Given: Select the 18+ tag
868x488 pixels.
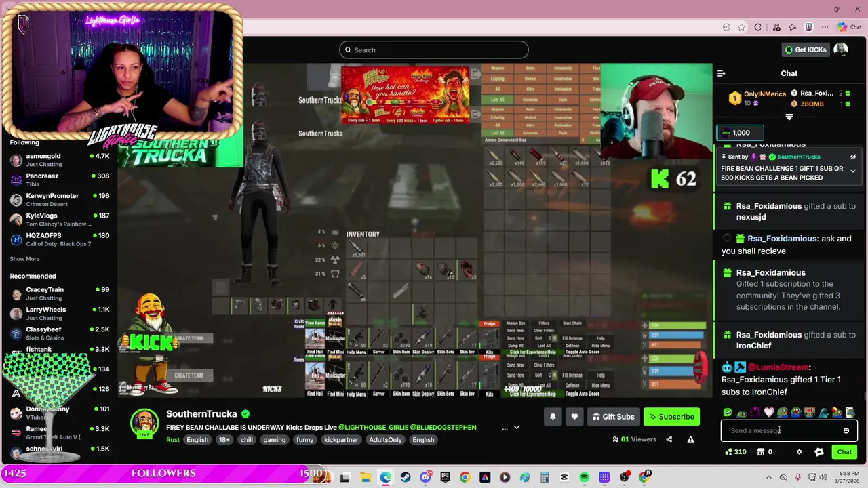Looking at the screenshot, I should click(224, 440).
